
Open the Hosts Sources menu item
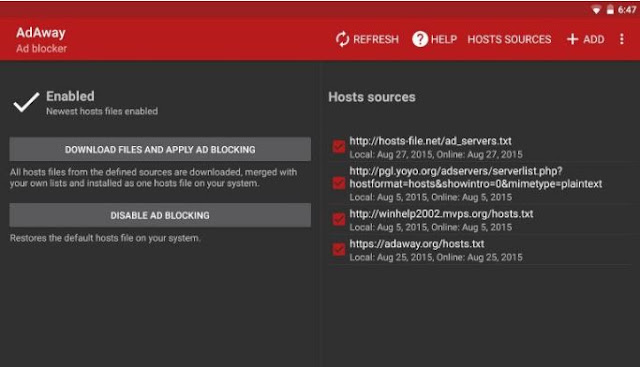pyautogui.click(x=509, y=39)
